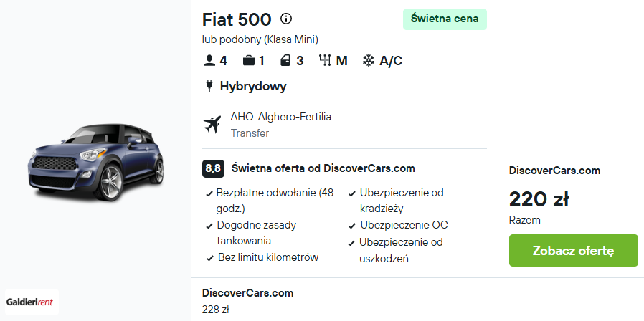Click the Świetna cena badge
Screen dimensions: 644x321
(445, 19)
